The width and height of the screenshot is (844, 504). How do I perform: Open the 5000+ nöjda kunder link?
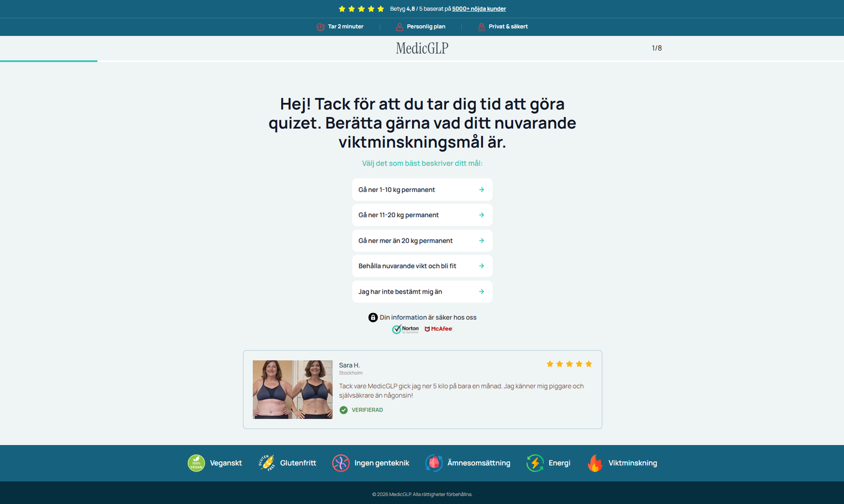click(x=479, y=9)
